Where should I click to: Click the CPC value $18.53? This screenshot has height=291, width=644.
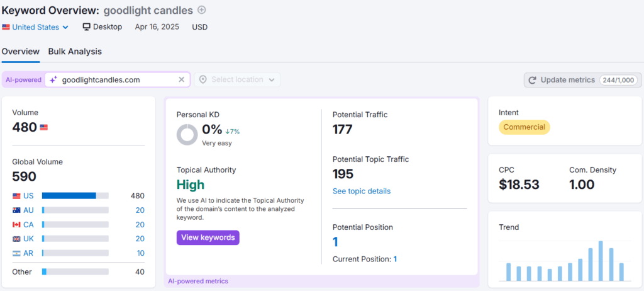tap(519, 185)
